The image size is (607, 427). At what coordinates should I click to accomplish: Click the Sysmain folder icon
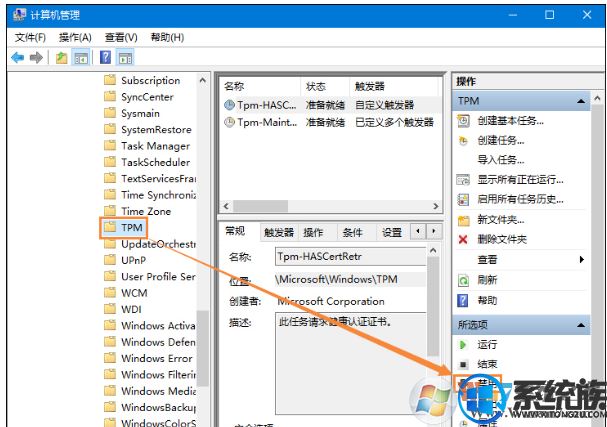tap(110, 113)
